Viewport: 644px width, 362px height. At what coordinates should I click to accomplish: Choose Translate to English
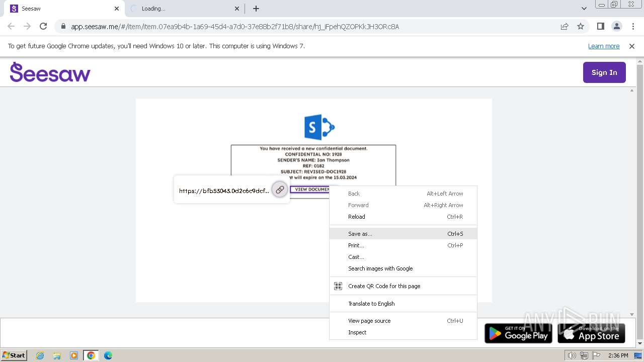403,304
